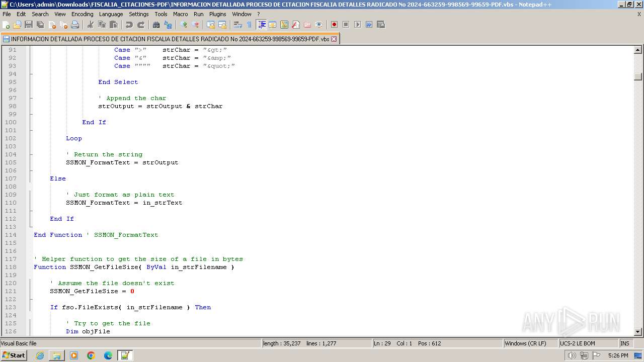
Task: Click the Stop Recording macro icon
Action: 346,25
